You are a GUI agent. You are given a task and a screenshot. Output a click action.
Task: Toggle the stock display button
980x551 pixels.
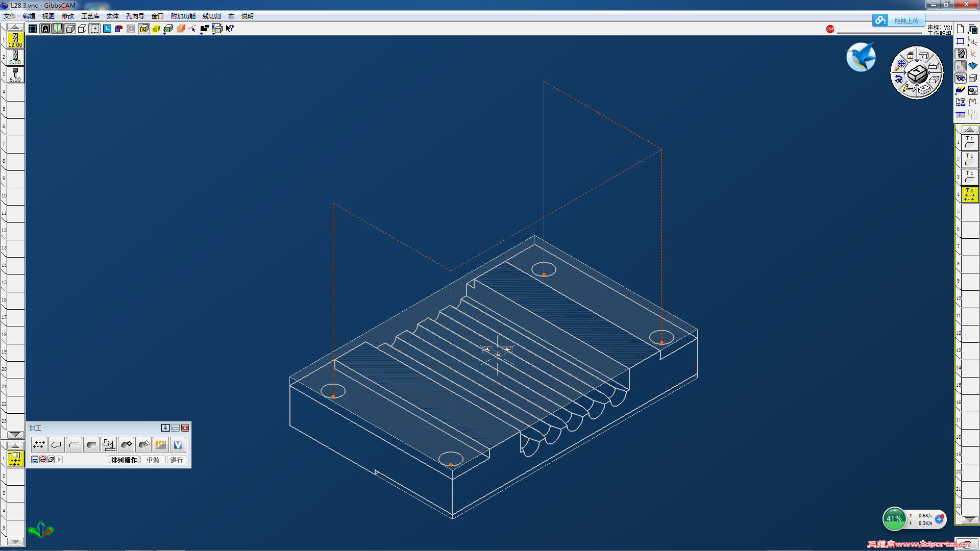click(35, 460)
